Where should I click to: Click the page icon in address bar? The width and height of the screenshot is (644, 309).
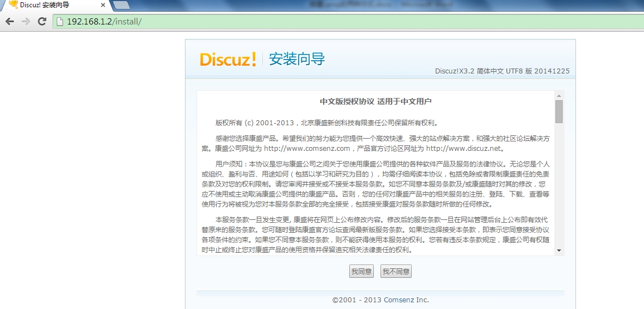(x=60, y=22)
